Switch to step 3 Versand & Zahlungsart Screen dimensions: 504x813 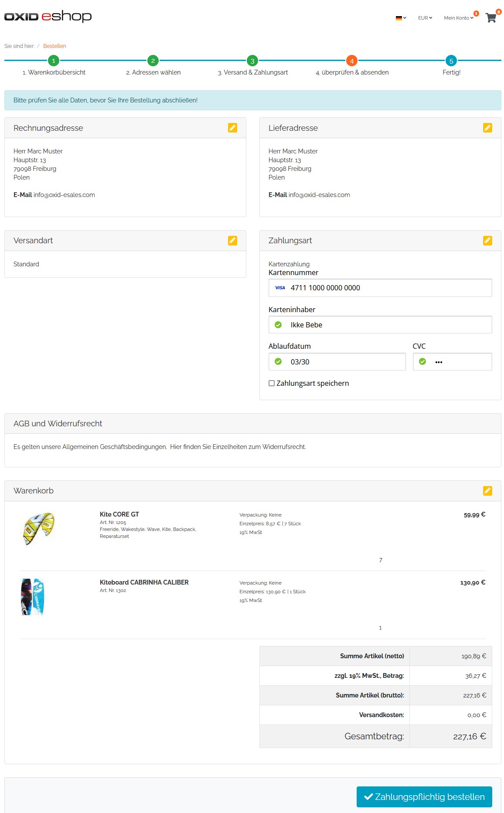[x=252, y=61]
